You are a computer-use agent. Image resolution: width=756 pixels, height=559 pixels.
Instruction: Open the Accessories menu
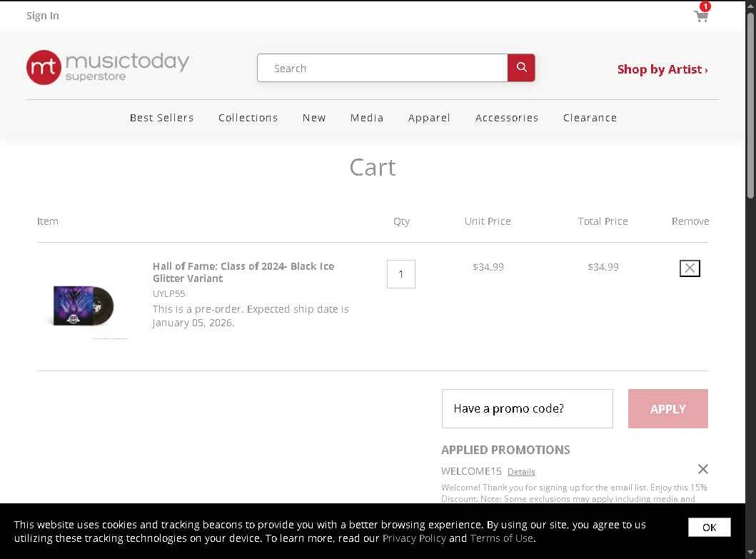(506, 118)
